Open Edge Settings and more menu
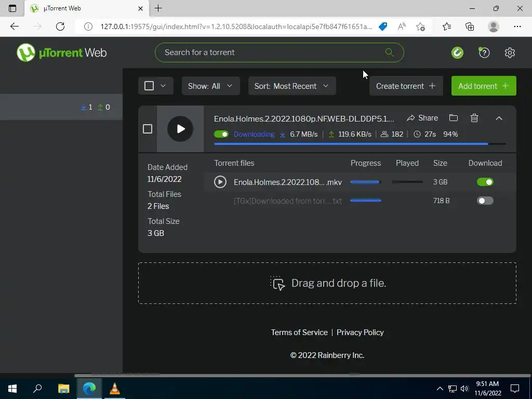 pyautogui.click(x=517, y=26)
